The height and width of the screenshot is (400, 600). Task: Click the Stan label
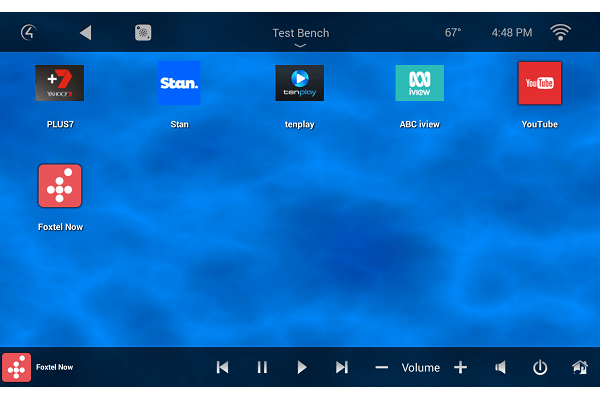click(x=179, y=124)
